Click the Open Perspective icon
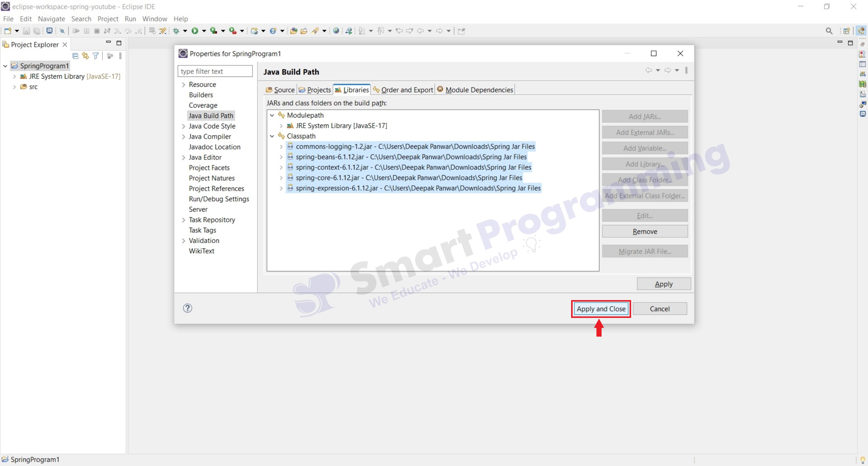The width and height of the screenshot is (868, 466). (846, 31)
